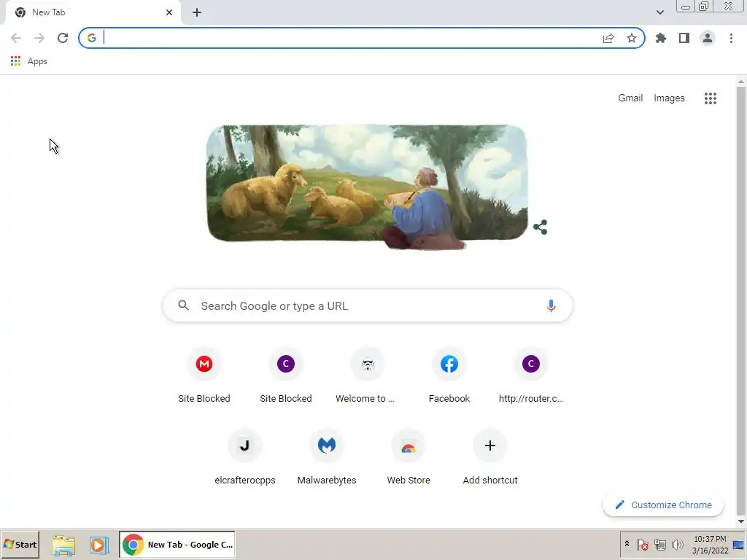The height and width of the screenshot is (560, 747).
Task: Open the Apps bookmark shortcut
Action: (x=29, y=61)
